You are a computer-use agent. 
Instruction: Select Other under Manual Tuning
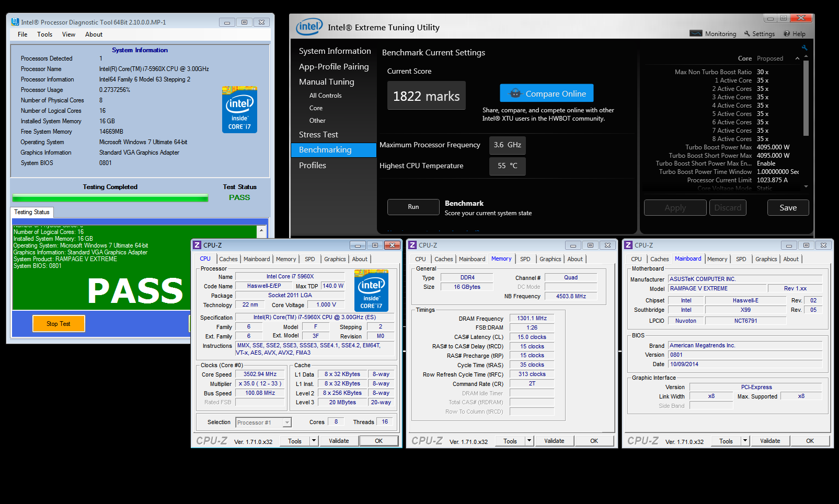click(317, 121)
